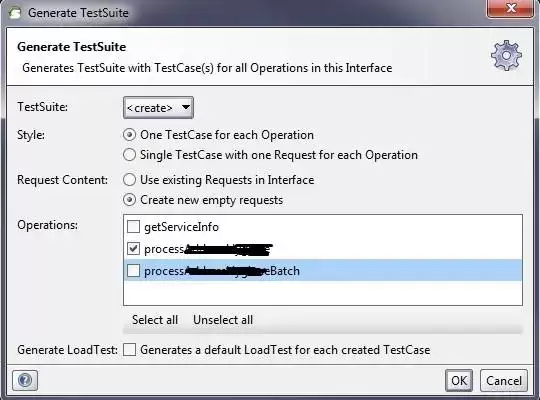Click the TestSuite dropdown arrow
Viewport: 540px width, 400px height.
[x=185, y=107]
